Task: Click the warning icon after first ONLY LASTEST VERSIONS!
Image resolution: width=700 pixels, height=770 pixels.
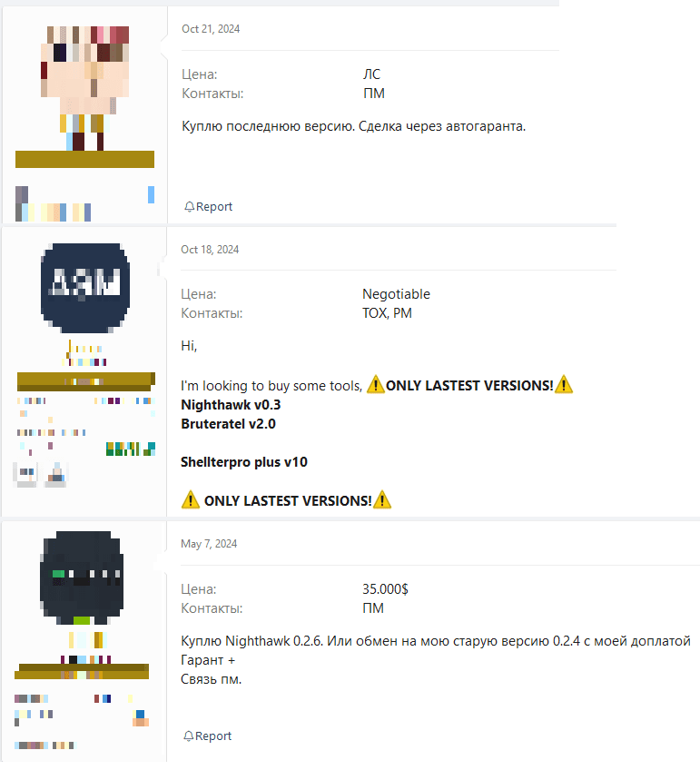Action: [x=564, y=384]
